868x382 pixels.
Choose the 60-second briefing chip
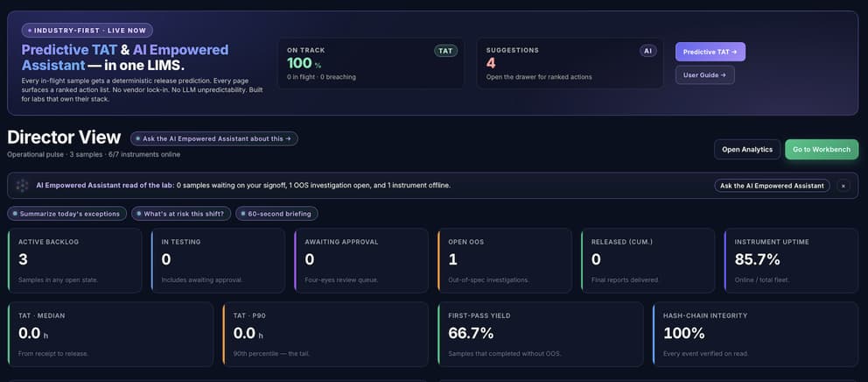[x=276, y=214]
